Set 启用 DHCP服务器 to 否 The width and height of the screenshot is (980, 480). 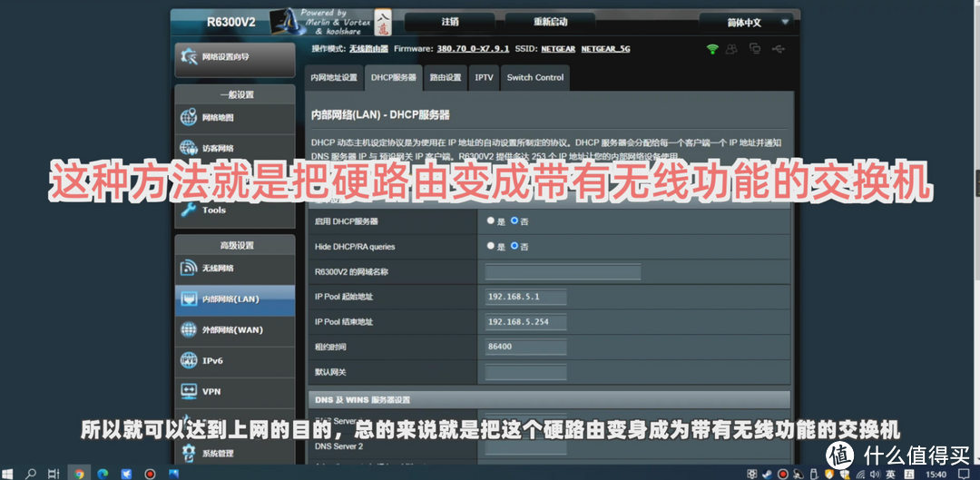(x=514, y=220)
